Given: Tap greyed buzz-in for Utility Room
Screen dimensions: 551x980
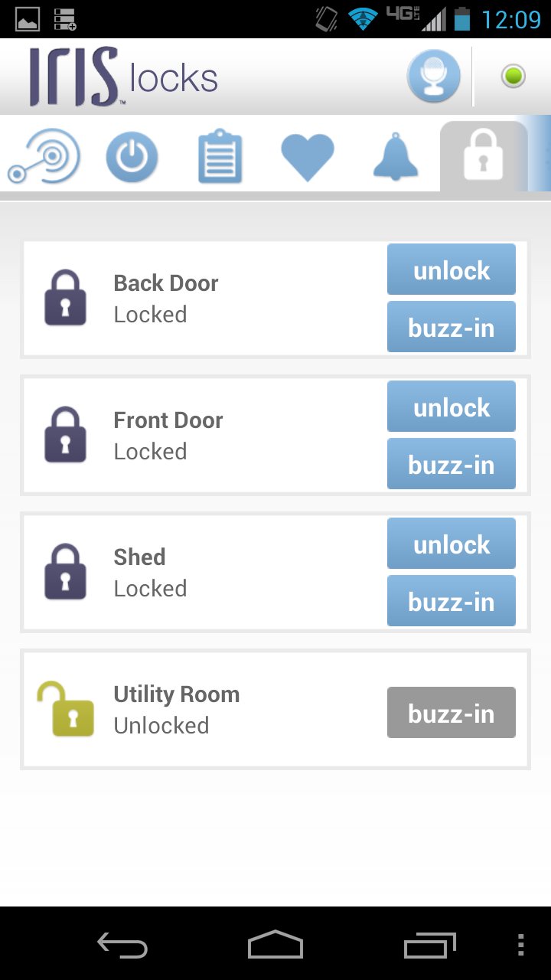Looking at the screenshot, I should [x=452, y=713].
